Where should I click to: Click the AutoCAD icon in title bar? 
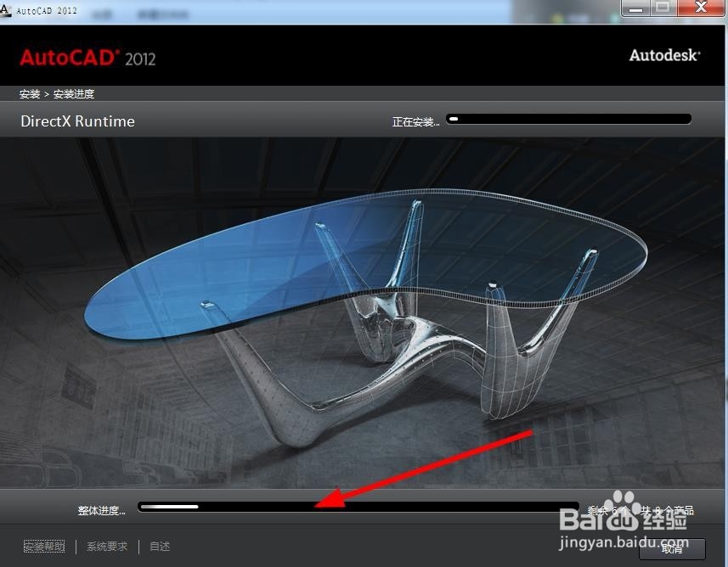point(6,9)
